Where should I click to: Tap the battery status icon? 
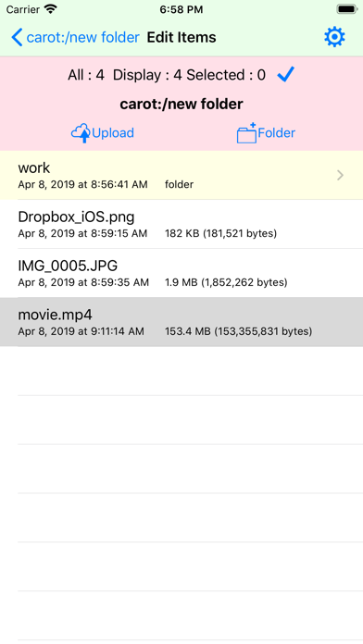pos(346,9)
